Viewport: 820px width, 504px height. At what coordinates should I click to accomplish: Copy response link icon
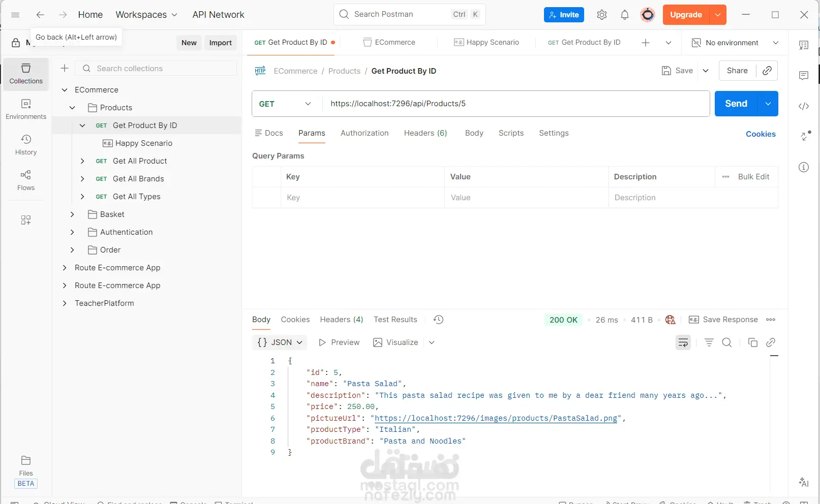click(771, 342)
